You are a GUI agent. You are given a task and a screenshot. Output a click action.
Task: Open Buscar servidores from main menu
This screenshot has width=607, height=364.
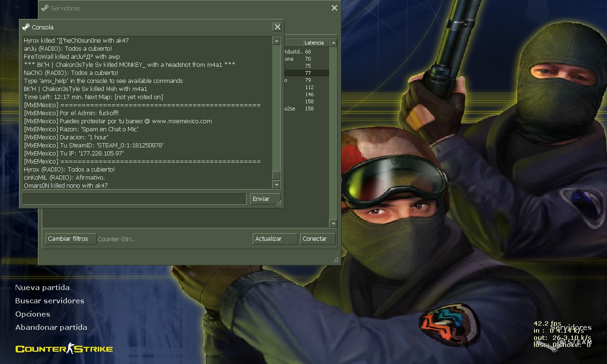[x=49, y=301]
